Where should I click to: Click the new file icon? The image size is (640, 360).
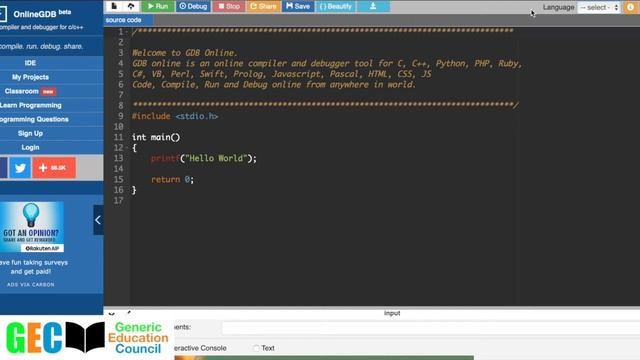coord(114,6)
